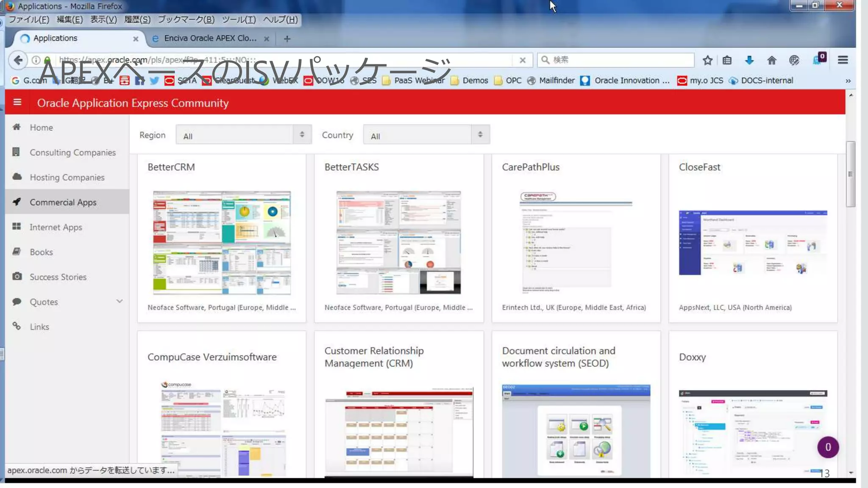Open the OPC bookmark folder
Image resolution: width=868 pixels, height=488 pixels.
pos(508,80)
